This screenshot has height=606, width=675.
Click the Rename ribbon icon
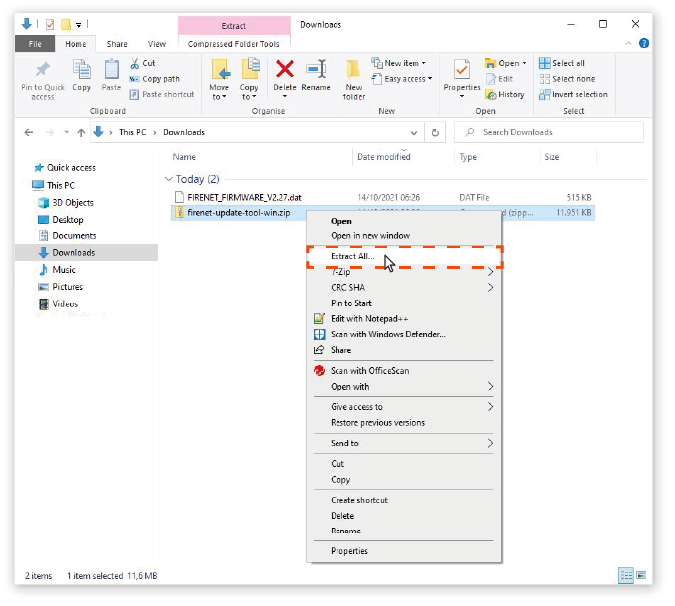(316, 69)
